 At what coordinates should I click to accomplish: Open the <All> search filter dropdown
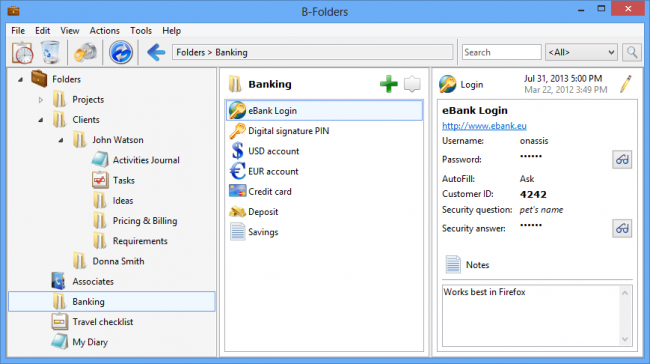581,52
